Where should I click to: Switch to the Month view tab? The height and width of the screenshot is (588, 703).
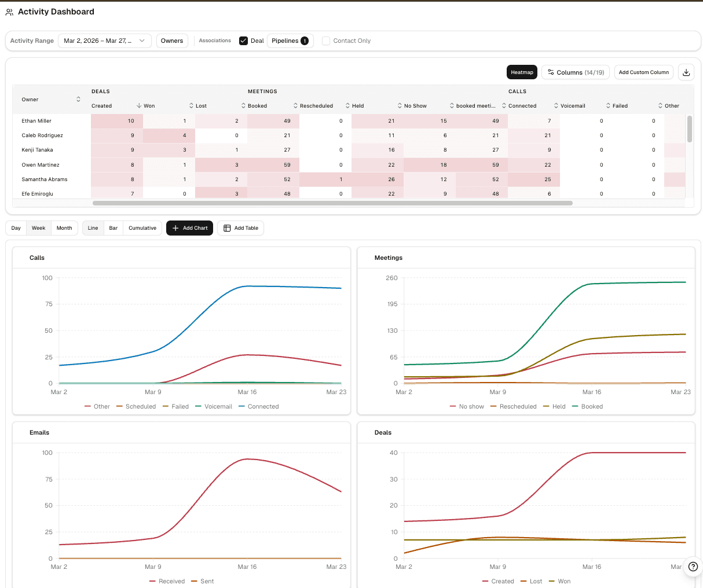(x=64, y=228)
